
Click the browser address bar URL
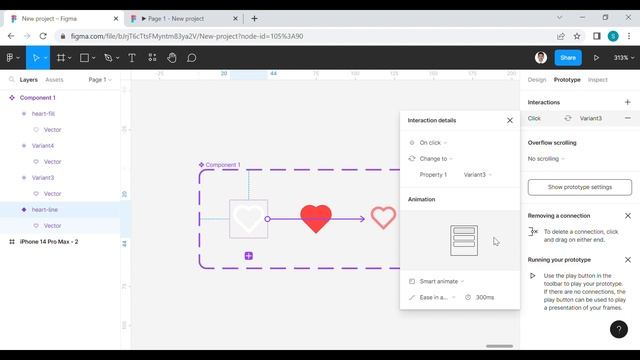click(187, 36)
